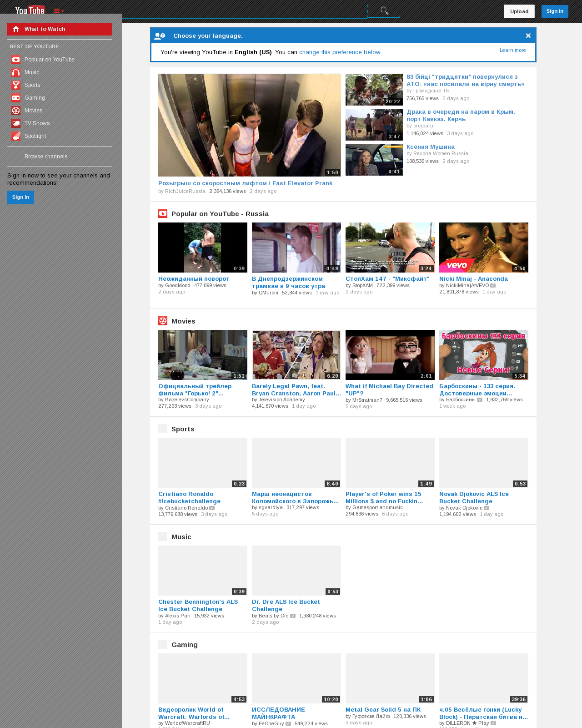This screenshot has height=728, width=582.
Task: Open RichJuiceRussia channel link
Action: pyautogui.click(x=185, y=192)
